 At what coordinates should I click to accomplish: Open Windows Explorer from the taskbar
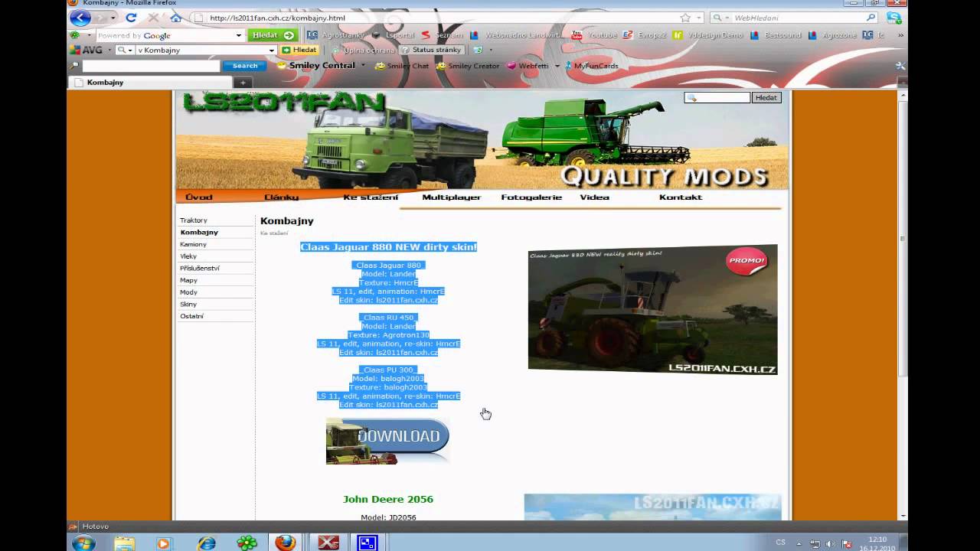(x=124, y=543)
